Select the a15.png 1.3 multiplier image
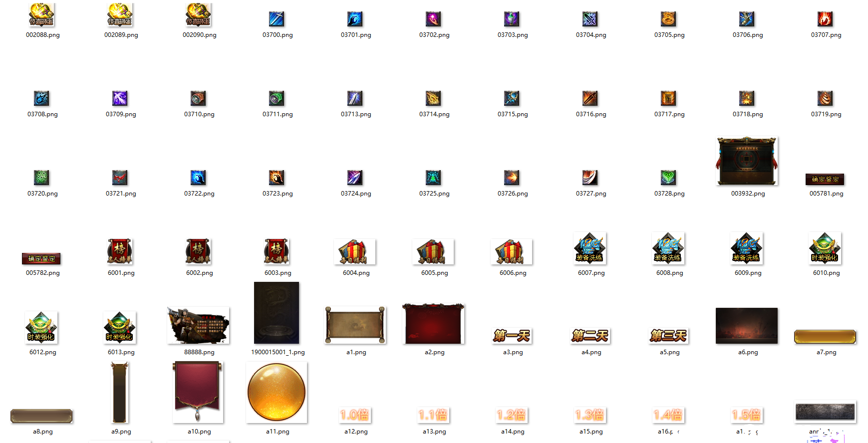 tap(590, 415)
